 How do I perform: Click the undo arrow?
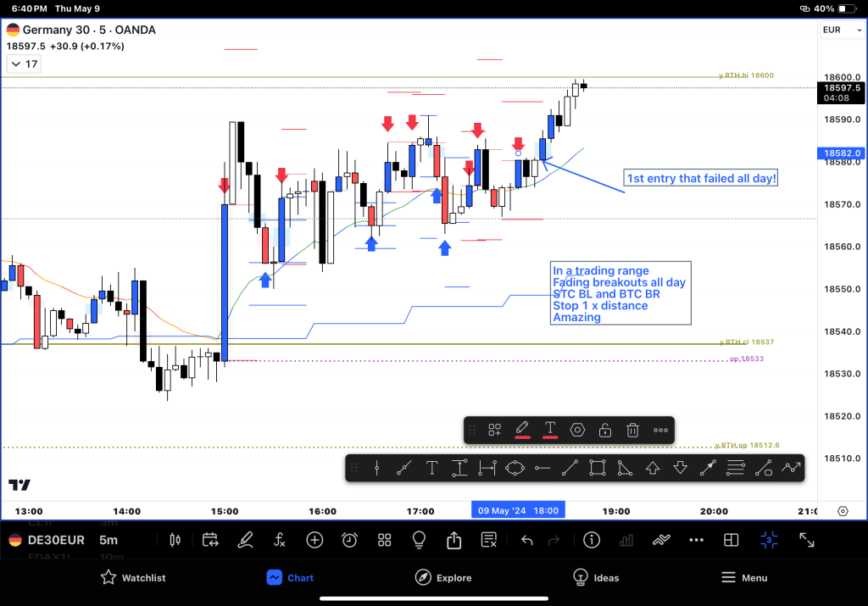[x=526, y=540]
